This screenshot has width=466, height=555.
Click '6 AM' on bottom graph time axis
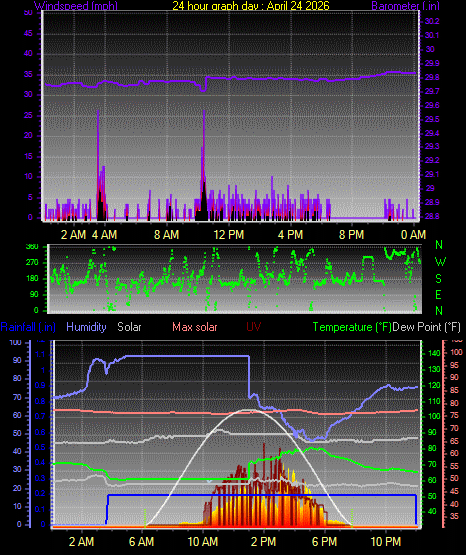coord(141,542)
